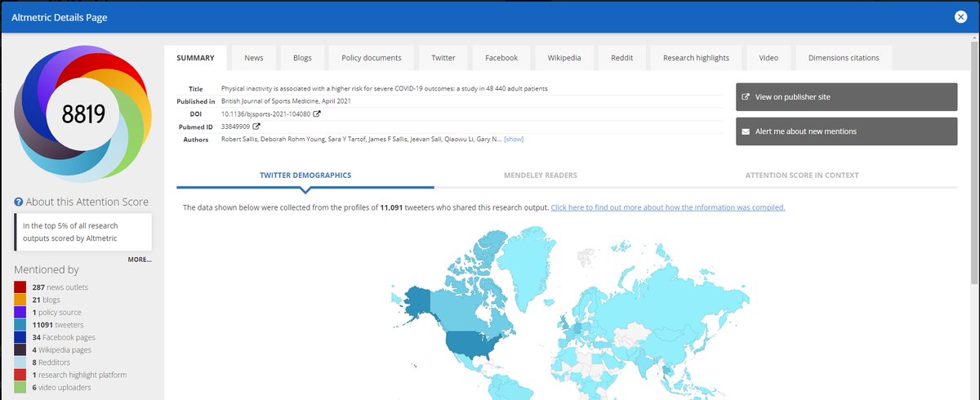Expand attention score info via MORE...
The image size is (980, 400).
140,260
